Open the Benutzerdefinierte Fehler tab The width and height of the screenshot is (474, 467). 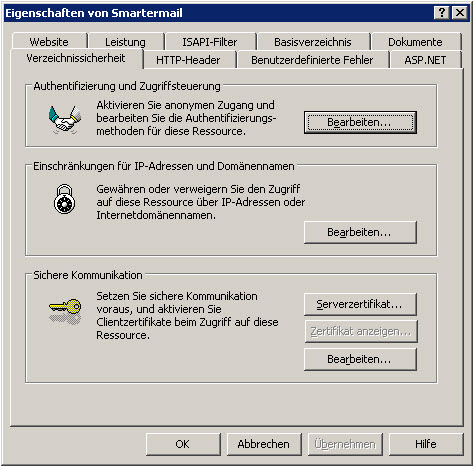point(312,60)
